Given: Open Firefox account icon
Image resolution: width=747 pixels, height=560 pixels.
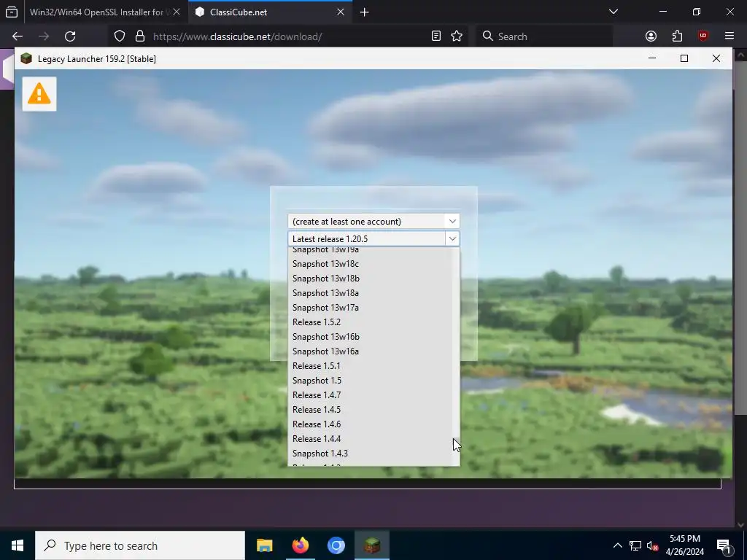Looking at the screenshot, I should pos(651,36).
